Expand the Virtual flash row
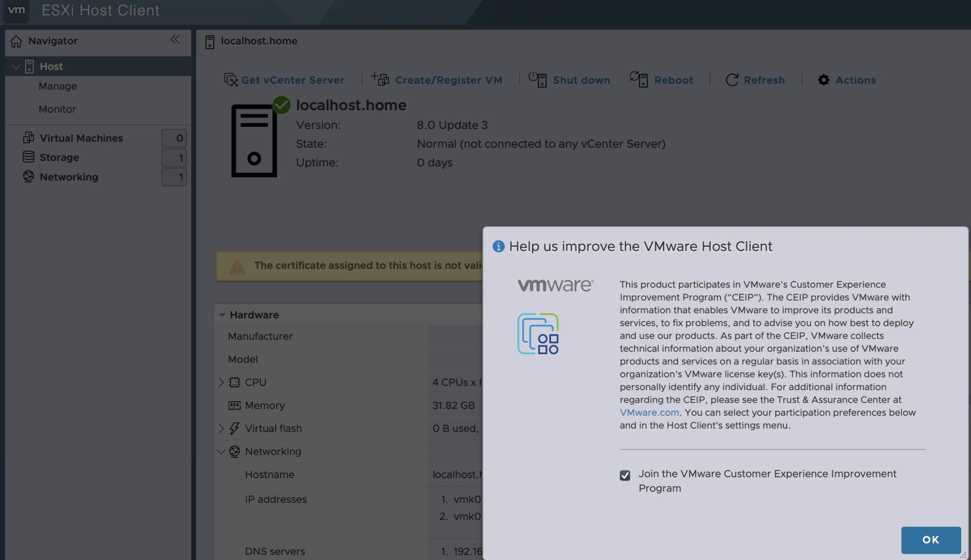Screen dimensions: 971x560 click(221, 428)
